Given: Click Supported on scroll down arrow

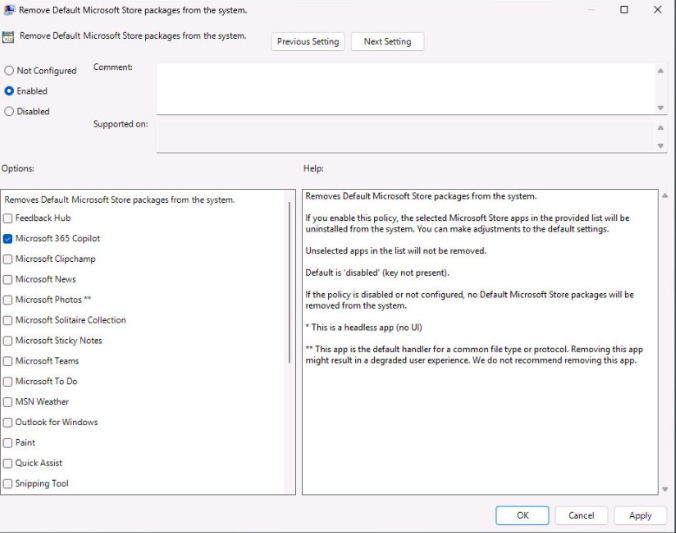Looking at the screenshot, I should 660,146.
